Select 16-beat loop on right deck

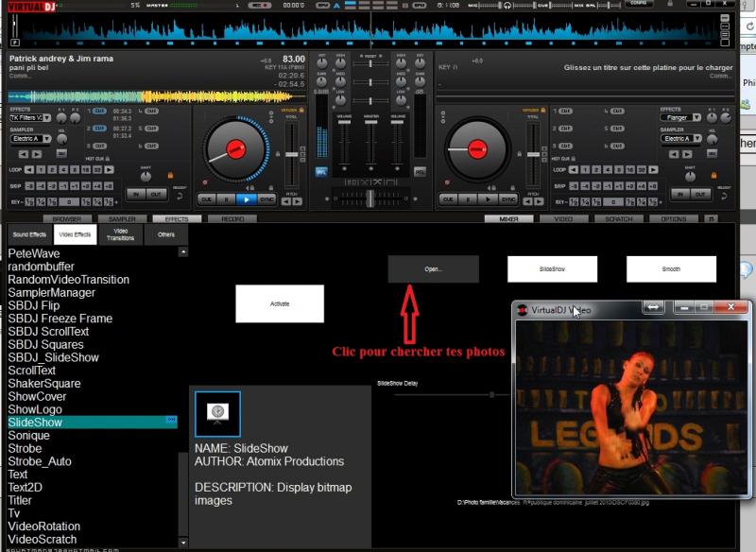[x=629, y=170]
